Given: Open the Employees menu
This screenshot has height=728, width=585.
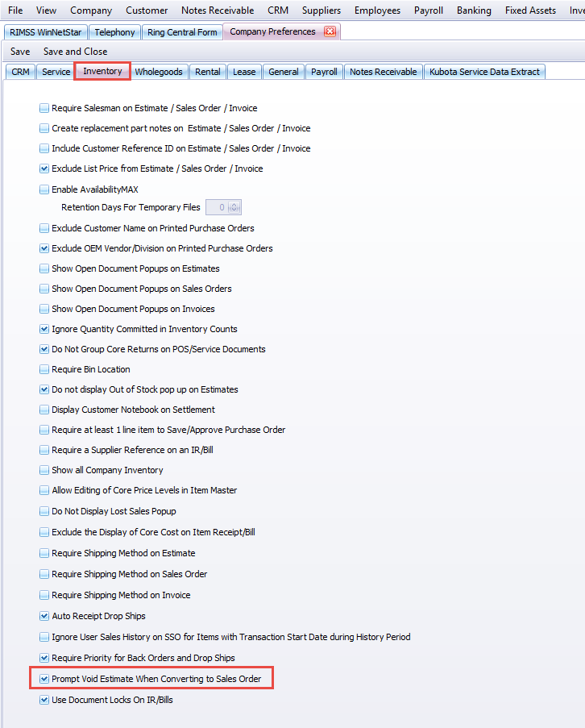Looking at the screenshot, I should point(377,10).
